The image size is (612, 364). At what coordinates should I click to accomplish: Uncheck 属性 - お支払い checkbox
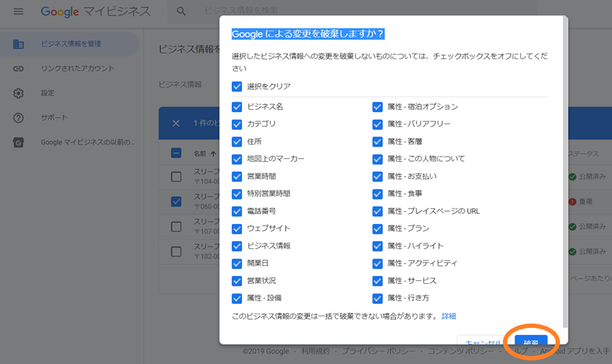pyautogui.click(x=377, y=177)
